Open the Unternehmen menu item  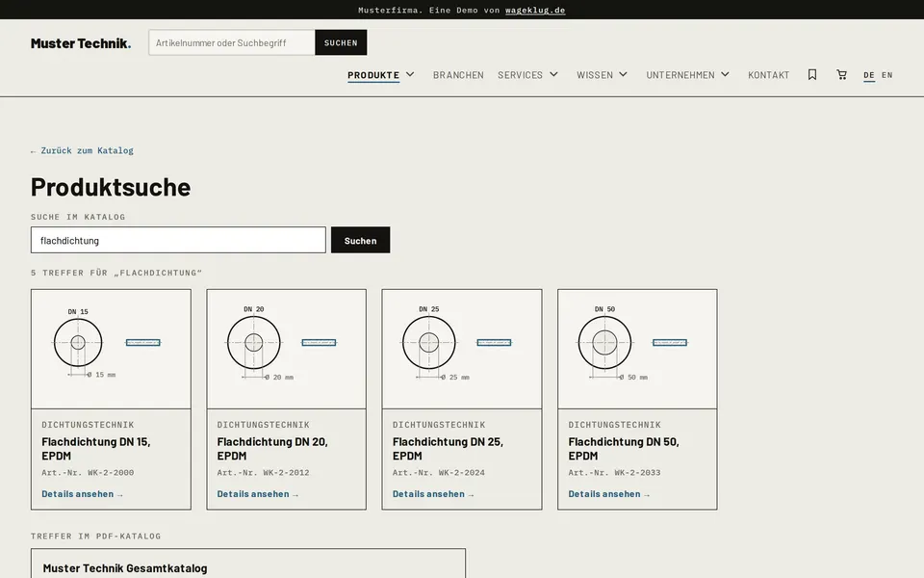pos(680,75)
